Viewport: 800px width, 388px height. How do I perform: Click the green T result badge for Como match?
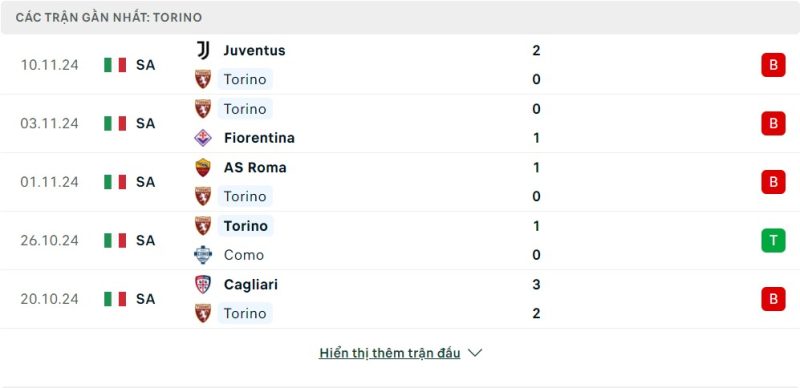773,240
